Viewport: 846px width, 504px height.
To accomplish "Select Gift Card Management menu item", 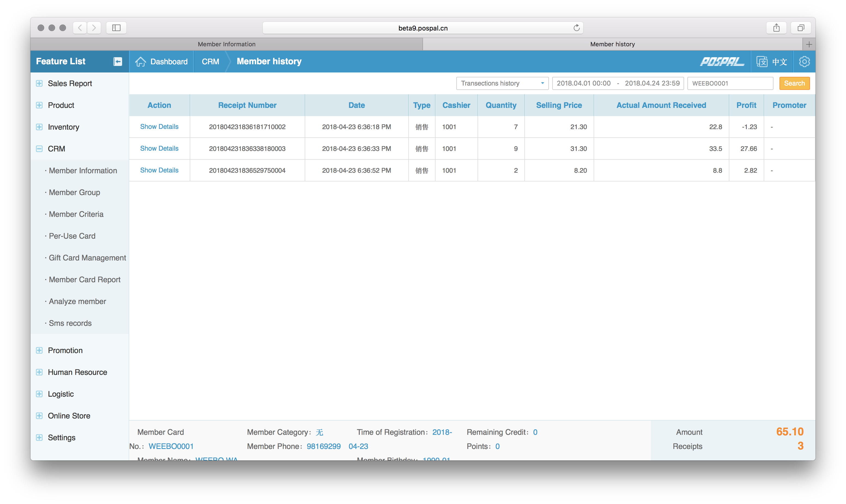I will click(x=87, y=258).
